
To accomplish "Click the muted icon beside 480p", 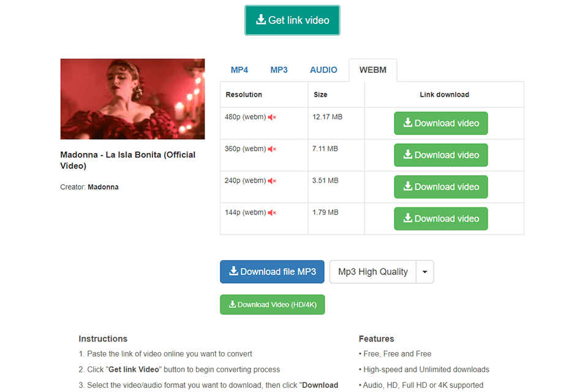I will point(272,118).
